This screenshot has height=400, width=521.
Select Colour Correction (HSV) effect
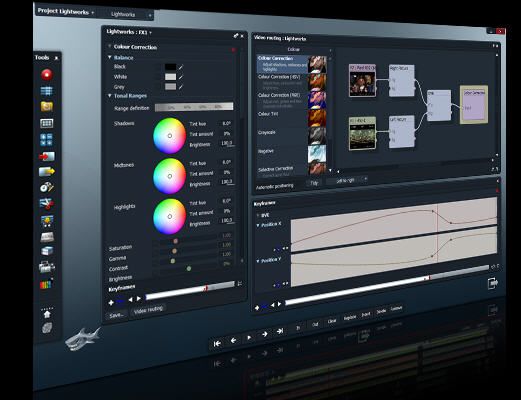292,82
